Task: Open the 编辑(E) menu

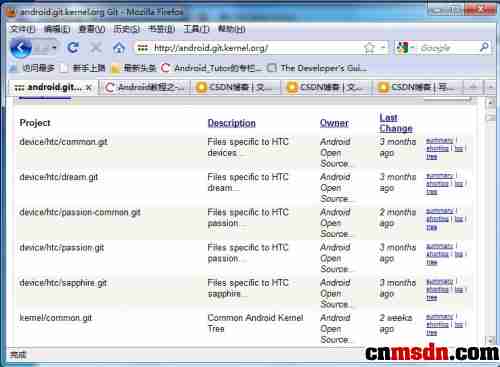Action: 57,29
